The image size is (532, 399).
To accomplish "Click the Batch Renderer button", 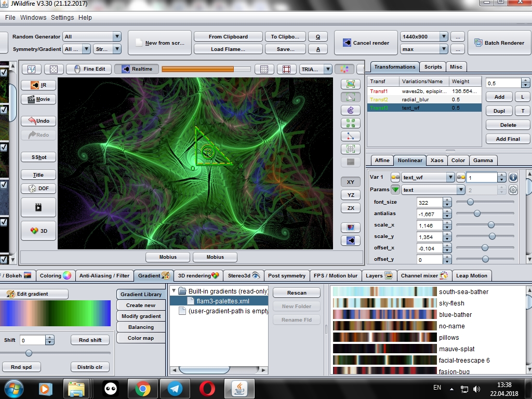I will tap(499, 43).
